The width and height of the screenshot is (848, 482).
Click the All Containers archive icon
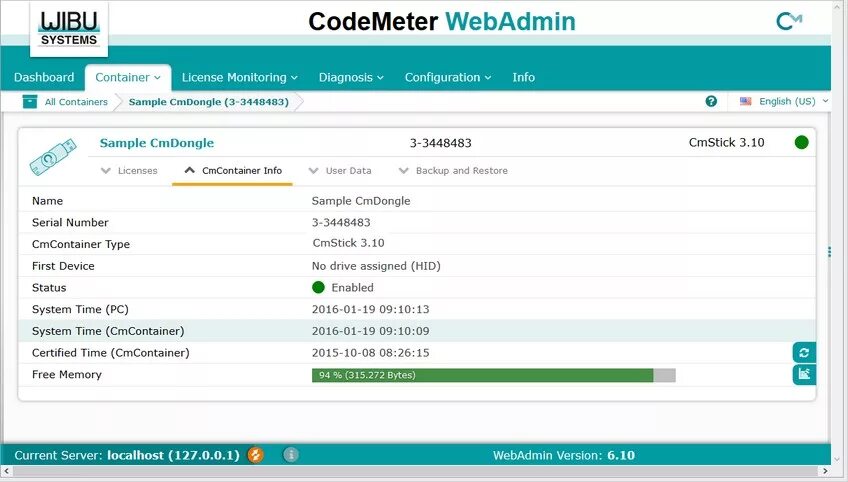[30, 102]
